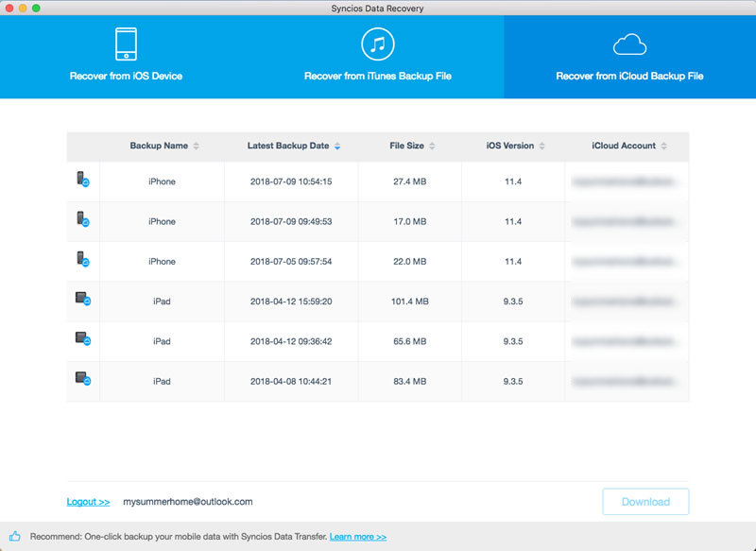Toggle Latest Backup Date sort arrow
The height and width of the screenshot is (551, 756).
click(337, 146)
